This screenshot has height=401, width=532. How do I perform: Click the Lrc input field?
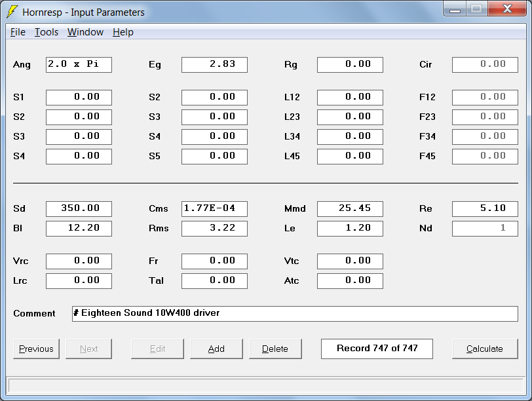79,281
